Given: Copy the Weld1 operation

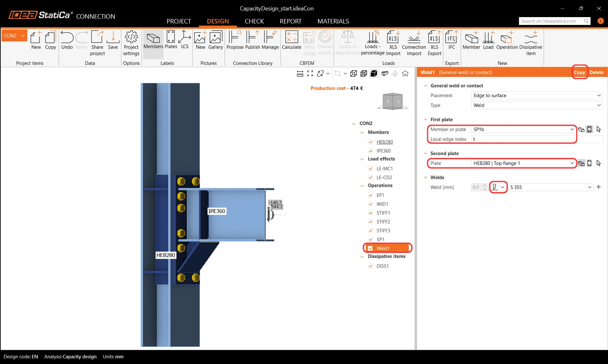Looking at the screenshot, I should [x=579, y=72].
